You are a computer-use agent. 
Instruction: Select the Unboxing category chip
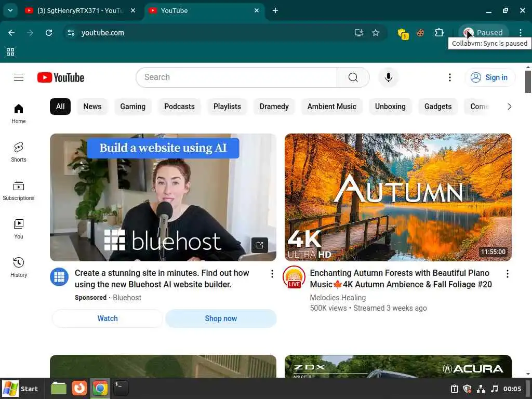(x=390, y=107)
